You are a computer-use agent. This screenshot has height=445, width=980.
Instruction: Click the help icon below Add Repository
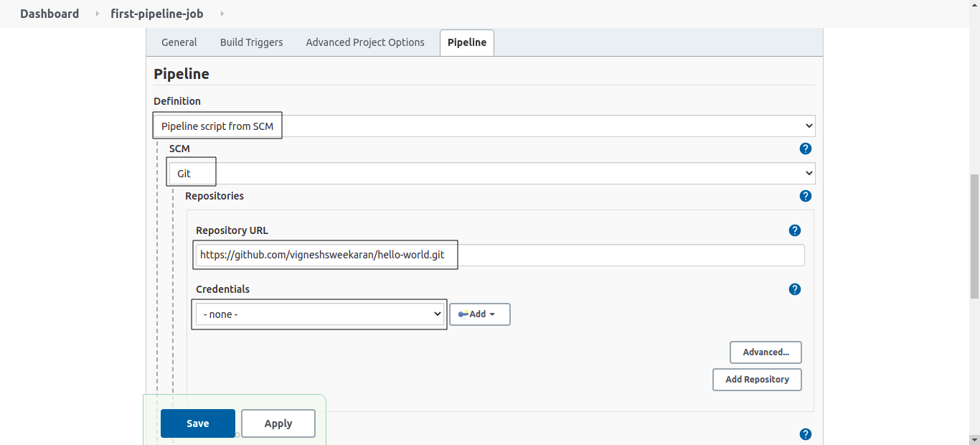805,434
